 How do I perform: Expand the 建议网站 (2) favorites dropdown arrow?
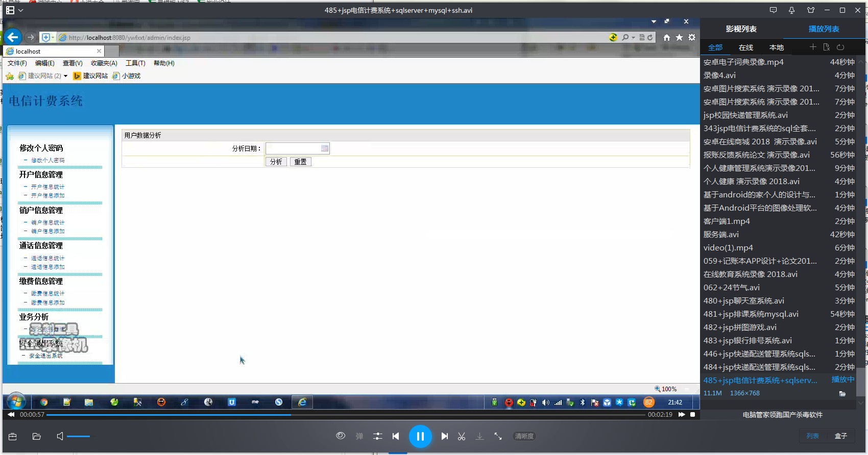click(x=65, y=76)
